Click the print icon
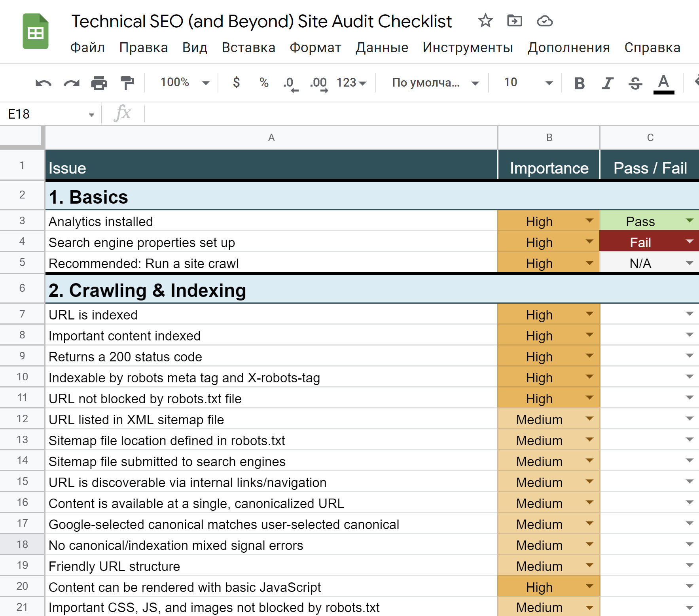 click(x=99, y=83)
